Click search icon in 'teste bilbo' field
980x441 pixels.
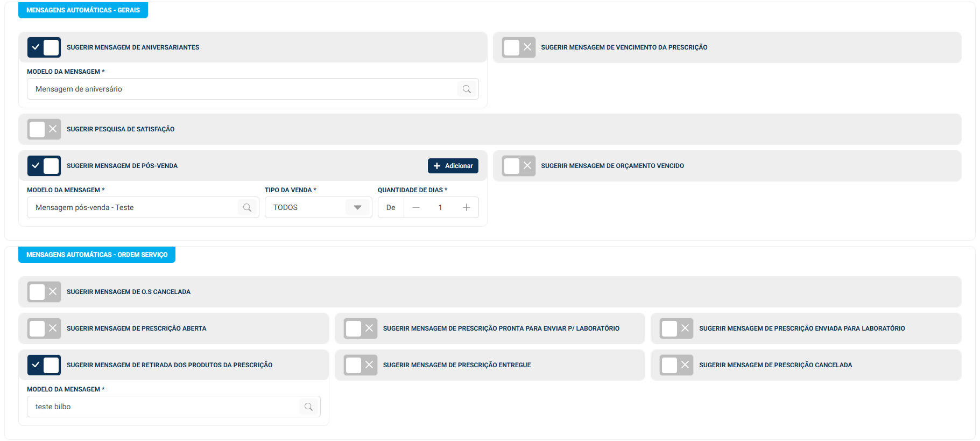[308, 407]
